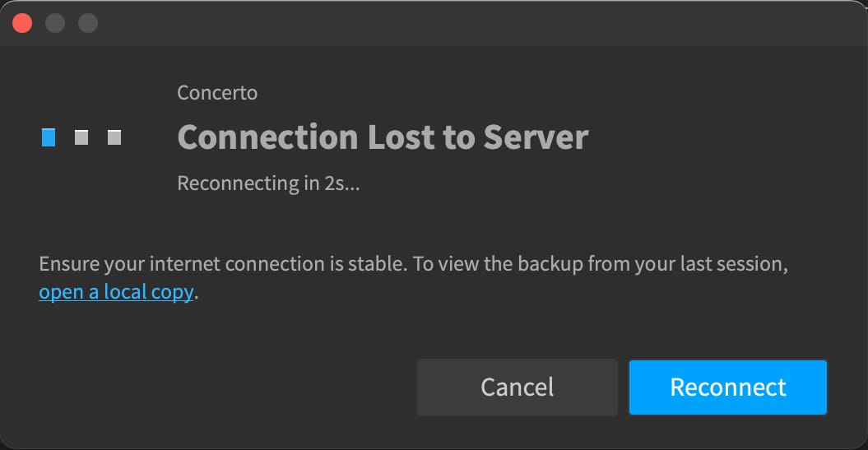Viewport: 868px width, 450px height.
Task: Click the middle gray loading indicator square
Action: point(81,137)
